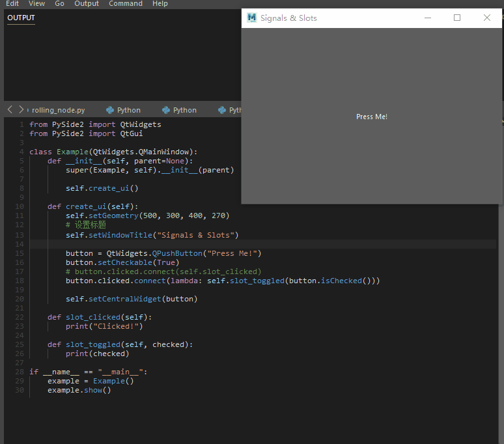Open the View menu
The width and height of the screenshot is (504, 444).
point(37,3)
